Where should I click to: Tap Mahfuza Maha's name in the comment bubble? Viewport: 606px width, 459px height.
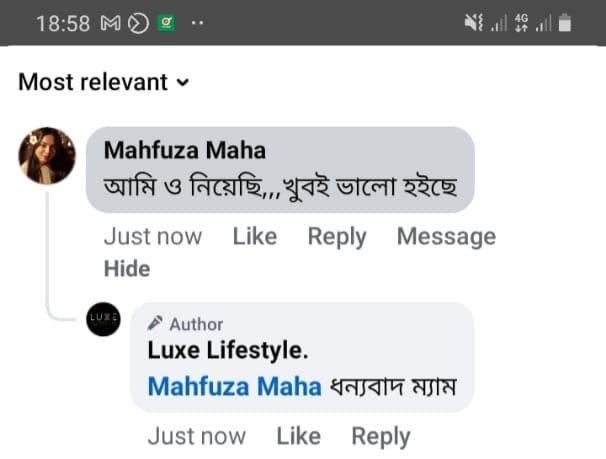click(185, 151)
